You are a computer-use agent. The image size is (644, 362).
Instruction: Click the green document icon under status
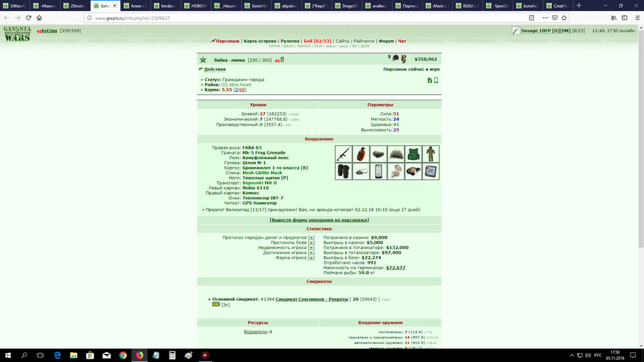(429, 80)
